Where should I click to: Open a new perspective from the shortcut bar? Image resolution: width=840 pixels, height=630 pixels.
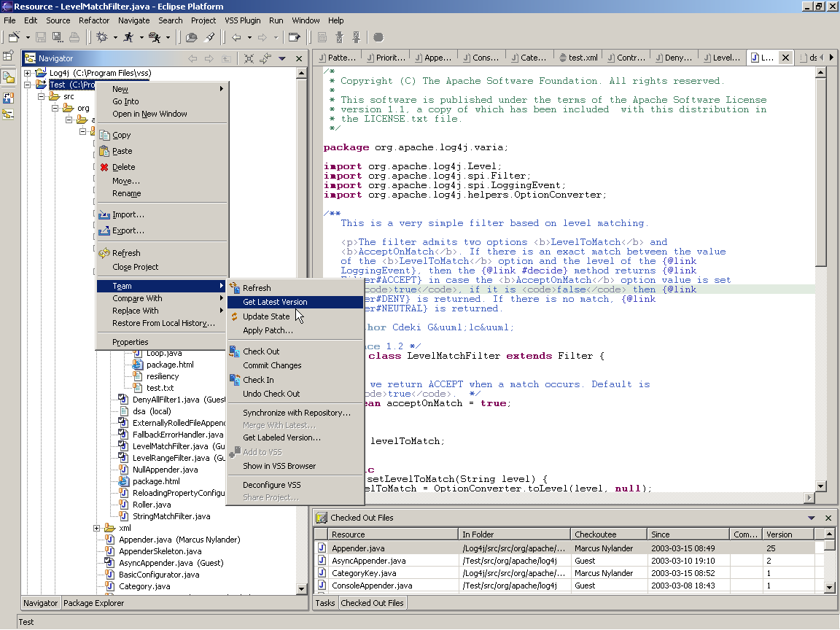pyautogui.click(x=8, y=56)
